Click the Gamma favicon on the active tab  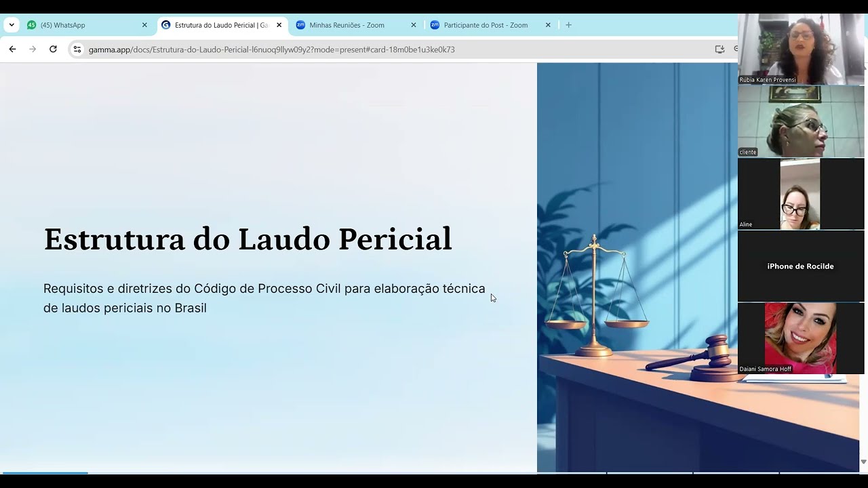[x=166, y=25]
